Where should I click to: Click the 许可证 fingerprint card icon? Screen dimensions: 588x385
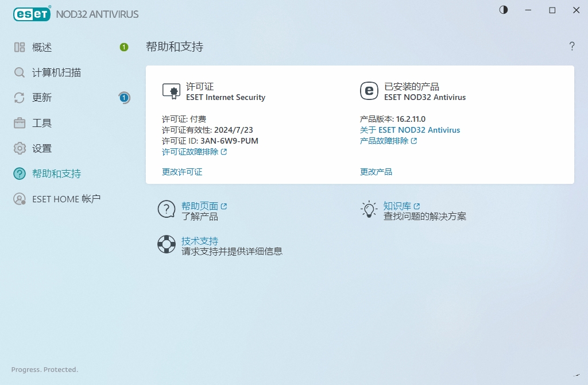pos(171,90)
